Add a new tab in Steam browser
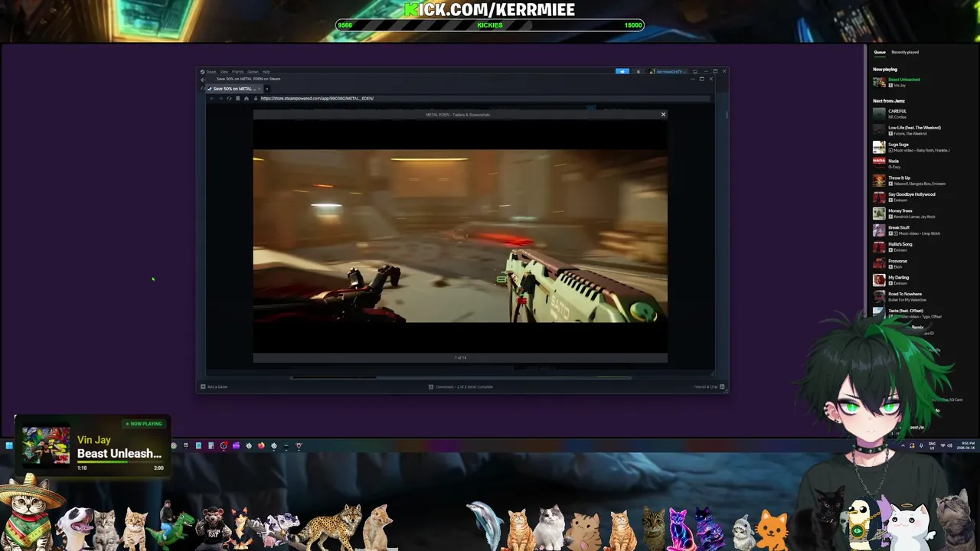980x551 pixels. pyautogui.click(x=266, y=89)
